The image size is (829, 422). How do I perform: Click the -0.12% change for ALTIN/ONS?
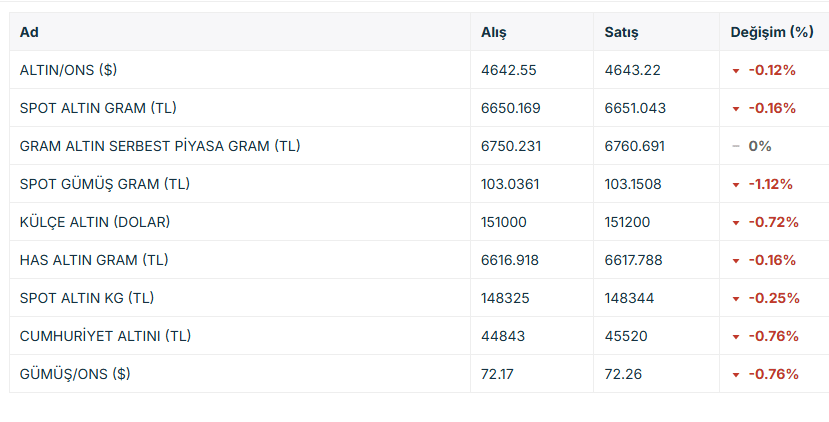tap(772, 70)
